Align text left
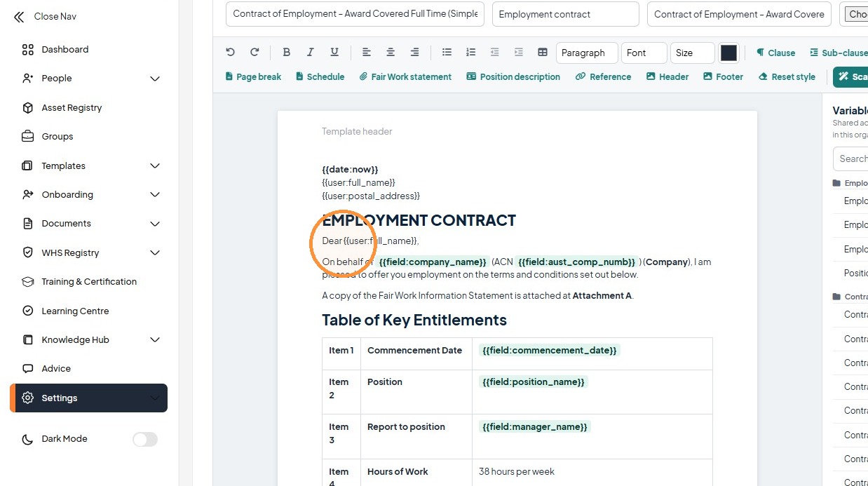 click(367, 53)
